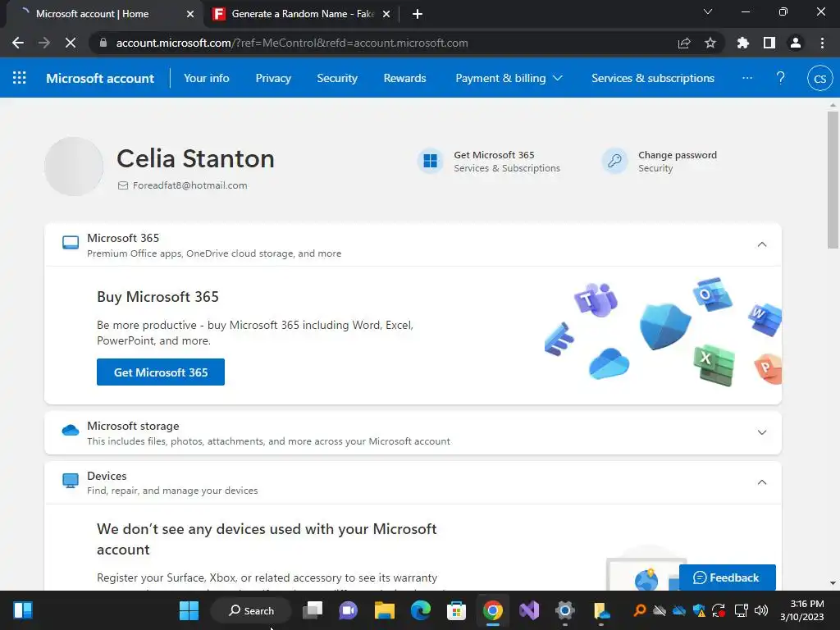The width and height of the screenshot is (840, 630).
Task: Click the Get Microsoft 365 shortcut link
Action: pos(494,155)
